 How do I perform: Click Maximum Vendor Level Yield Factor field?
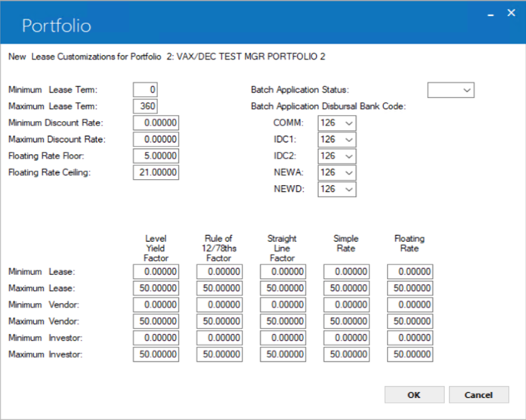point(156,322)
